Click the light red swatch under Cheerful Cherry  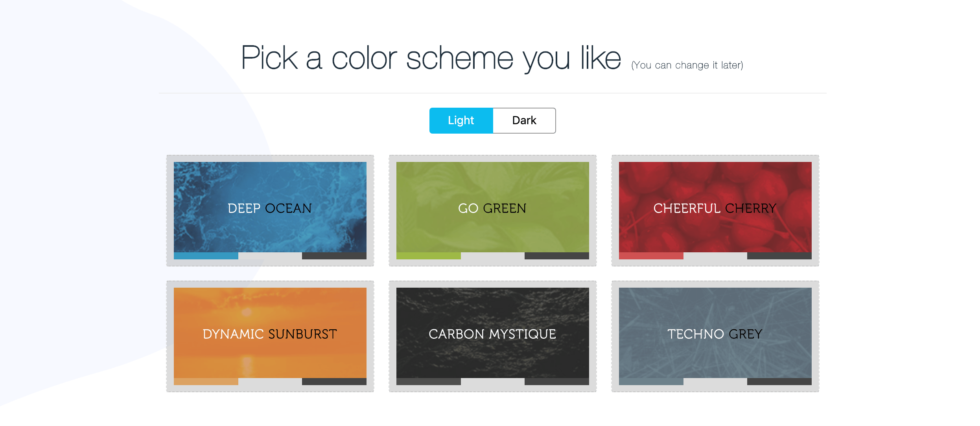(651, 256)
